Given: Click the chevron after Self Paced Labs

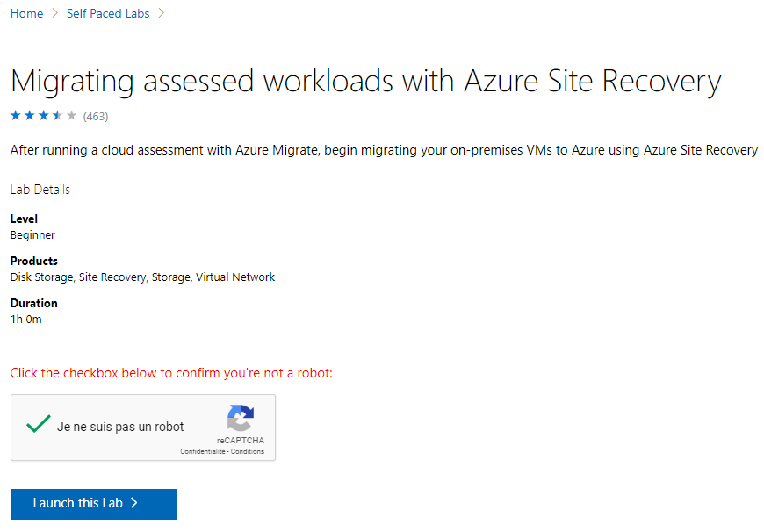Looking at the screenshot, I should (x=162, y=13).
